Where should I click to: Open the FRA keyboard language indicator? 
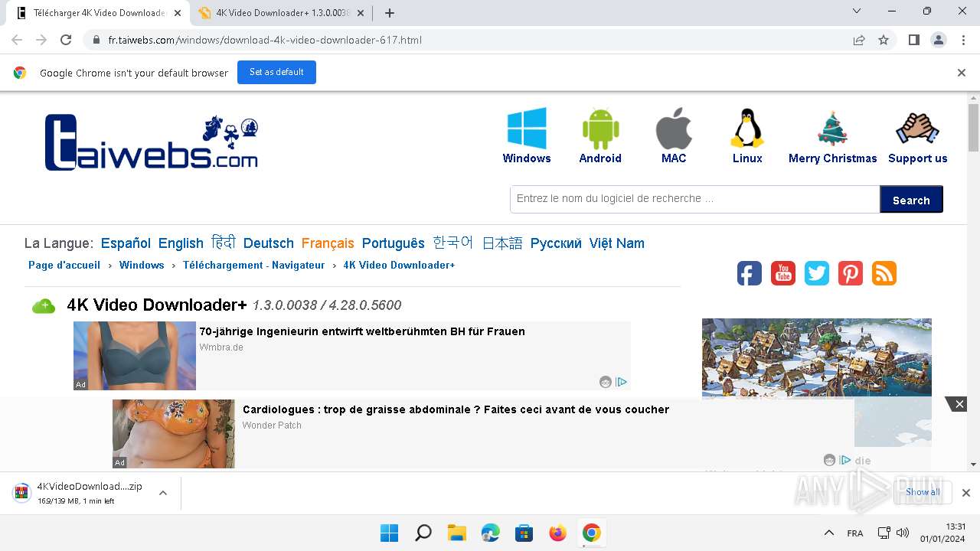855,533
